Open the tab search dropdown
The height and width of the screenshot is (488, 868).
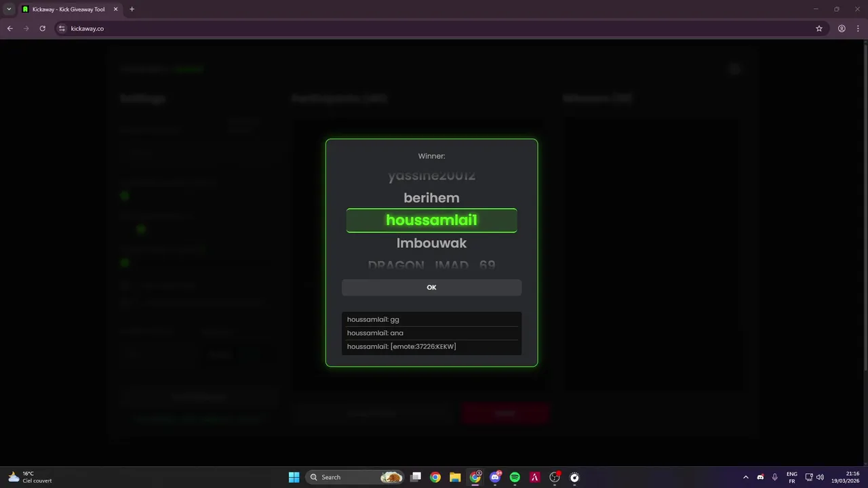point(9,9)
